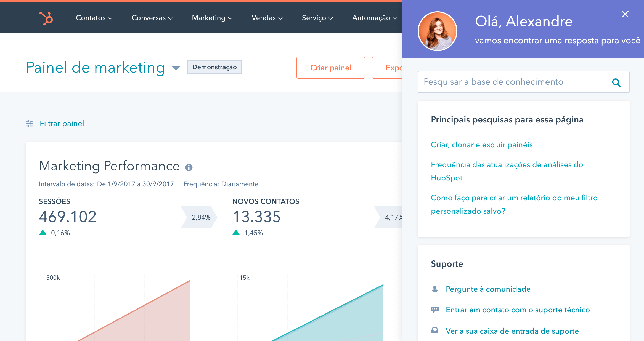The height and width of the screenshot is (341, 644).
Task: Click the support inbox tray icon
Action: tap(435, 331)
